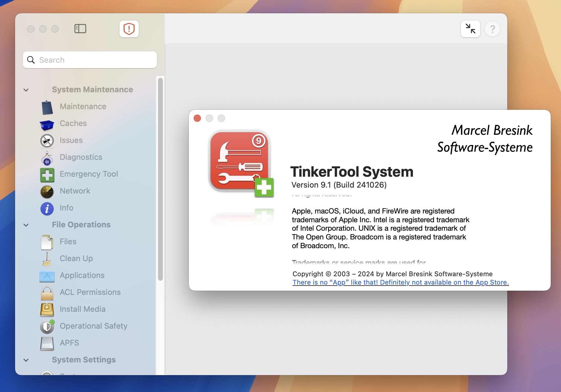
Task: Open help with the question mark button
Action: tap(493, 29)
